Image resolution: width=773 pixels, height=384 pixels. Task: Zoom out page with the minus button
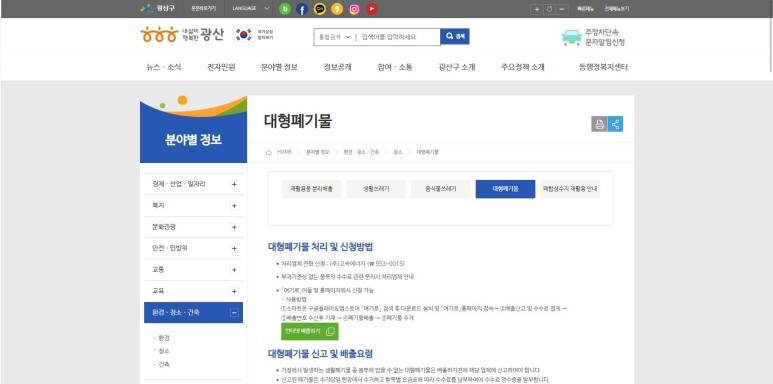click(x=562, y=9)
